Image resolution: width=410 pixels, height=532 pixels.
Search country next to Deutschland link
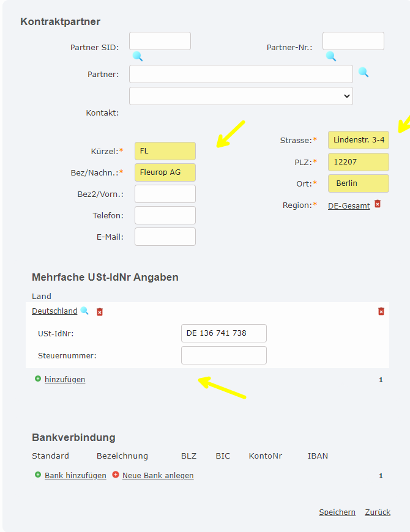(x=84, y=311)
